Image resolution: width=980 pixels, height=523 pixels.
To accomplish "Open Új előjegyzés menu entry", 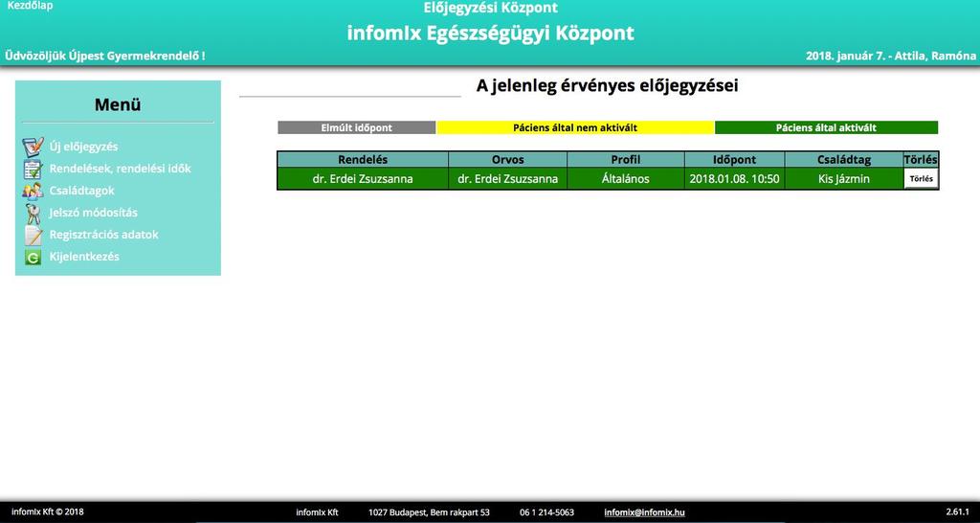I will tap(84, 147).
